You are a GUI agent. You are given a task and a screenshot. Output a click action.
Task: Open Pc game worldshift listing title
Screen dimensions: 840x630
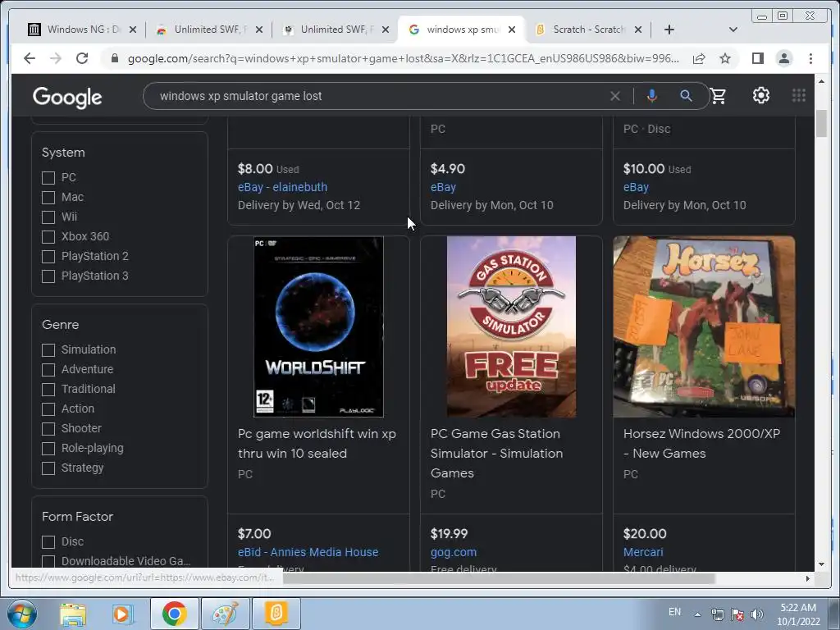317,444
